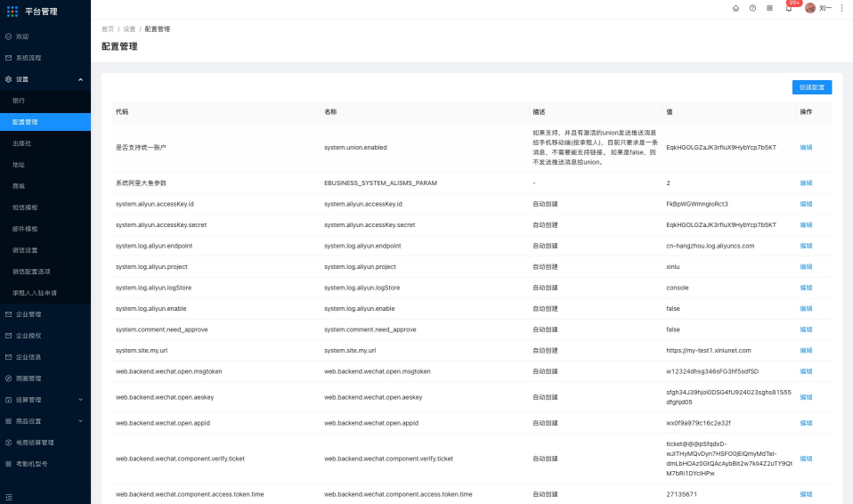Image resolution: width=853 pixels, height=504 pixels.
Task: Edit the system.log.aliyun.endpoint row
Action: coord(806,246)
